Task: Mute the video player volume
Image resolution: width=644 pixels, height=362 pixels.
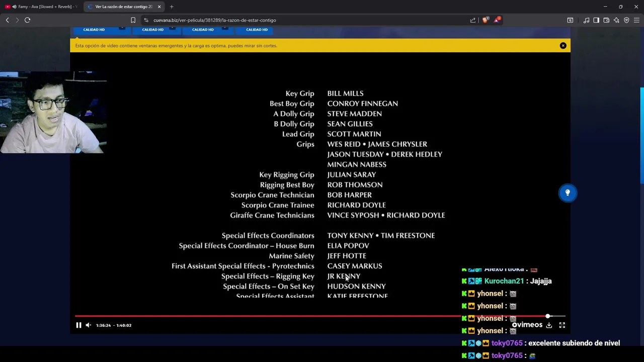Action: (89, 325)
